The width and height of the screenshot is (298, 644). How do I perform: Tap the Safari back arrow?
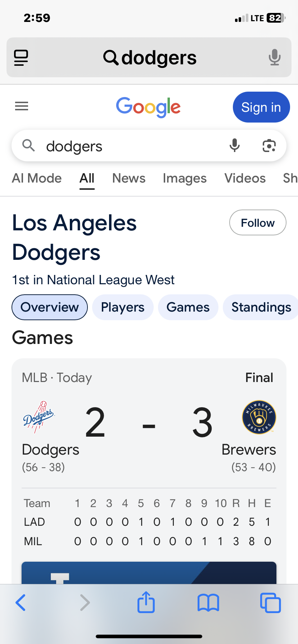21,603
